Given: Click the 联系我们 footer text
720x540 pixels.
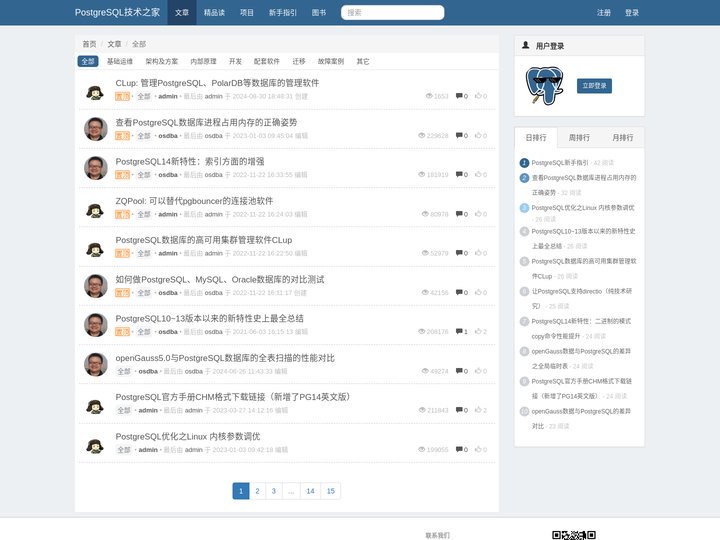Looking at the screenshot, I should (x=437, y=535).
